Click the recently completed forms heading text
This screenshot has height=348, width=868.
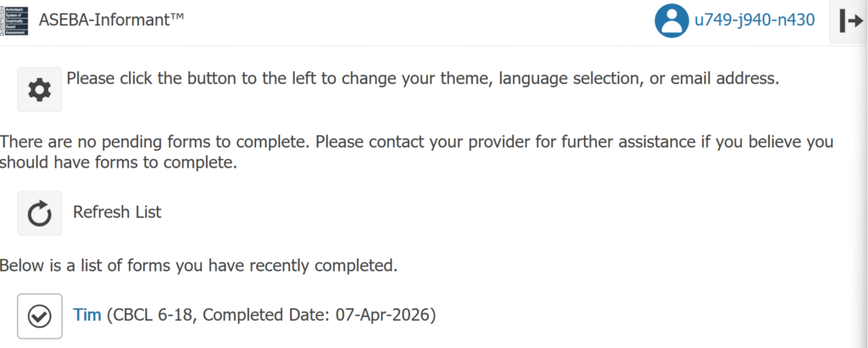tap(198, 266)
